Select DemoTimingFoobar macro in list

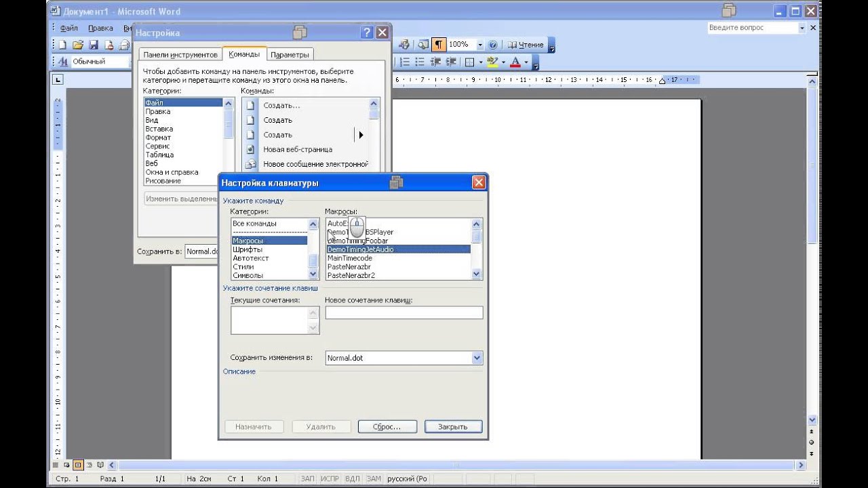pos(398,241)
